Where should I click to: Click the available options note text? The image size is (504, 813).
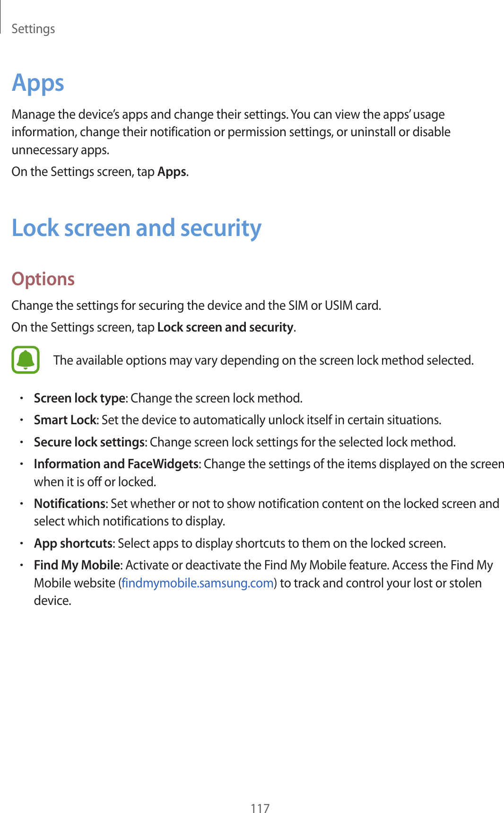coord(263,360)
